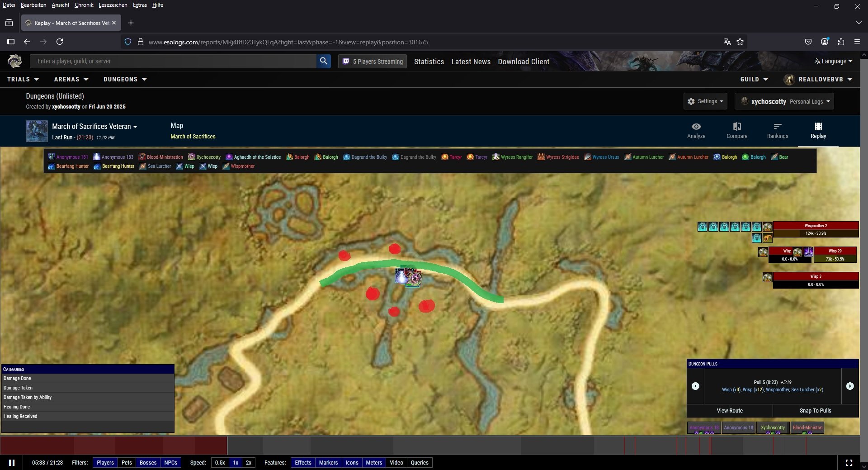Expand the Dungeons dropdown menu

[x=125, y=79]
